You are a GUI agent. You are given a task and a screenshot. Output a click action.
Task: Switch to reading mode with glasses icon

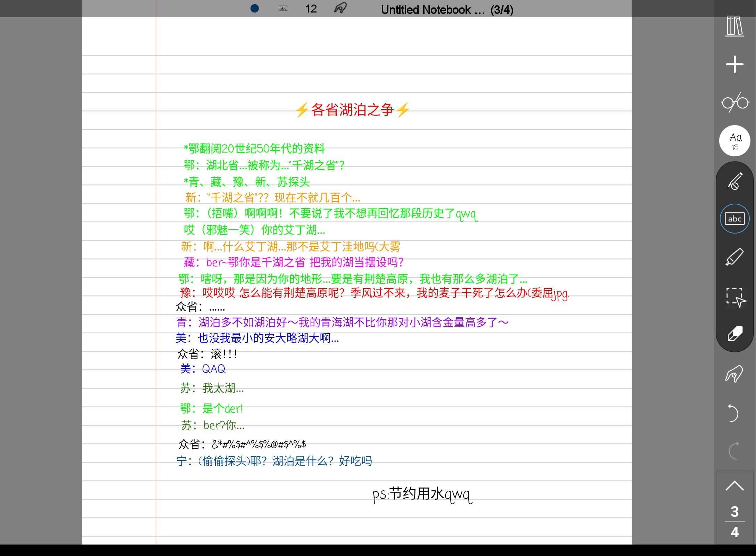click(734, 103)
